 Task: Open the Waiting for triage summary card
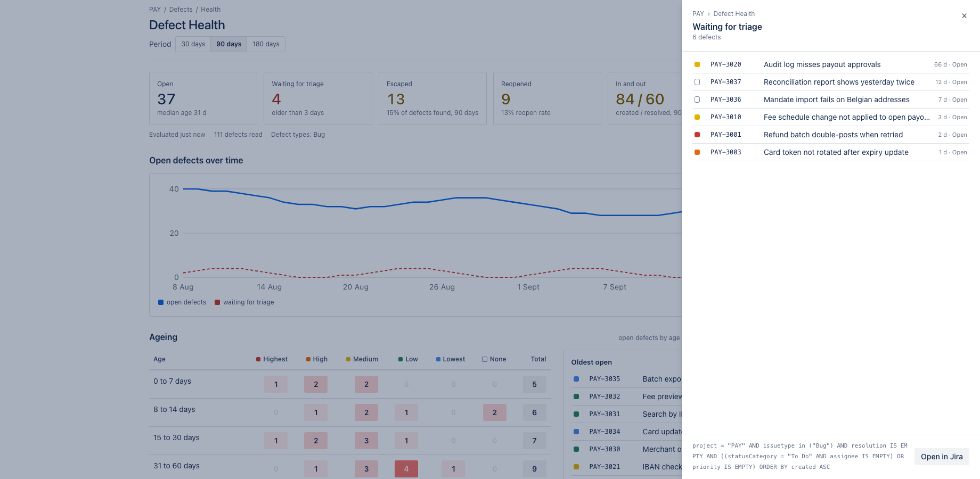(318, 98)
